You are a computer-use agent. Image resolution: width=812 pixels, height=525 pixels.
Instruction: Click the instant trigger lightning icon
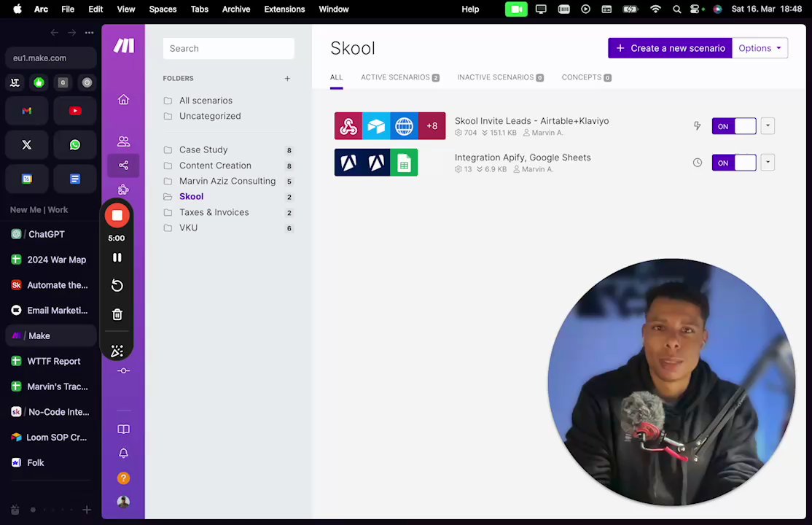pos(697,126)
